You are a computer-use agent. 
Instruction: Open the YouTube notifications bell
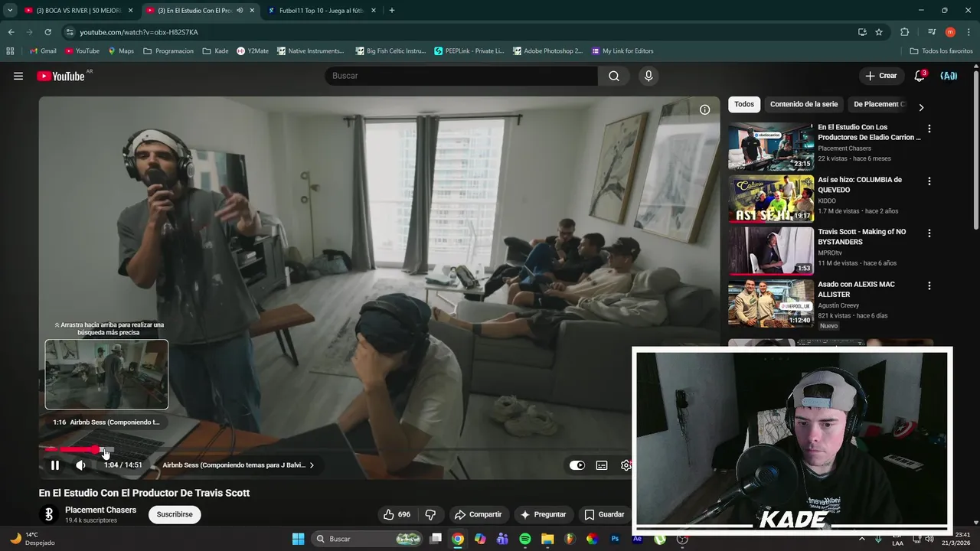(920, 76)
